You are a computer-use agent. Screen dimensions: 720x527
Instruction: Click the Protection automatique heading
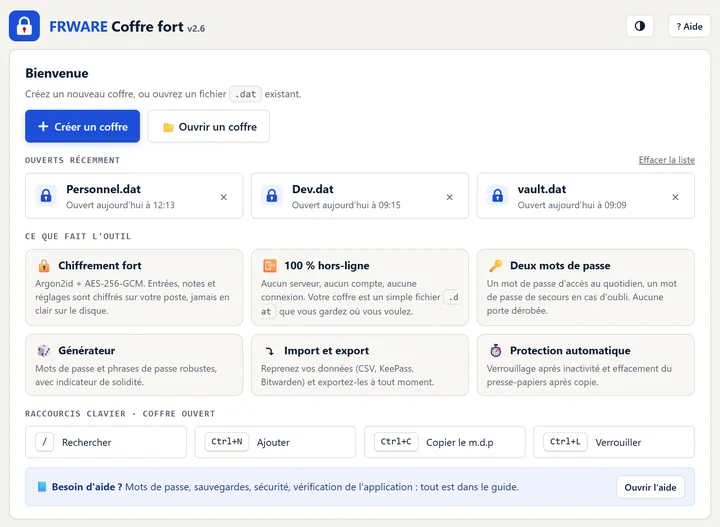point(570,351)
